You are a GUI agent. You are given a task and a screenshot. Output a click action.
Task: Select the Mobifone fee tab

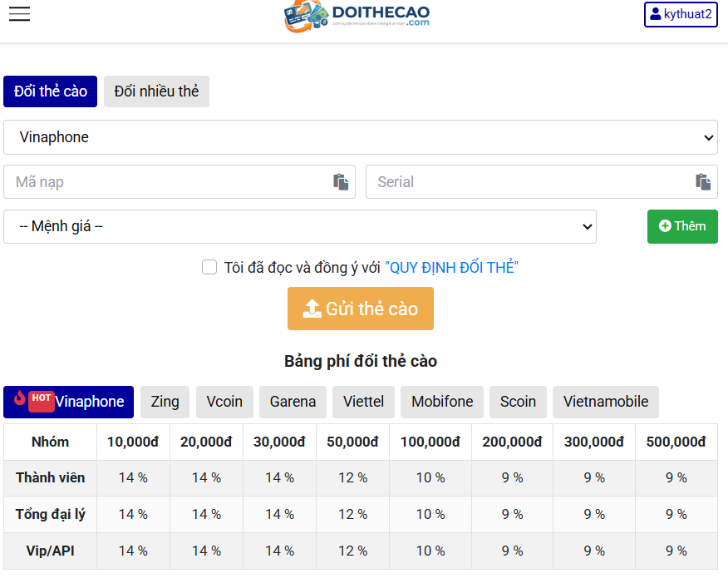[x=442, y=402]
